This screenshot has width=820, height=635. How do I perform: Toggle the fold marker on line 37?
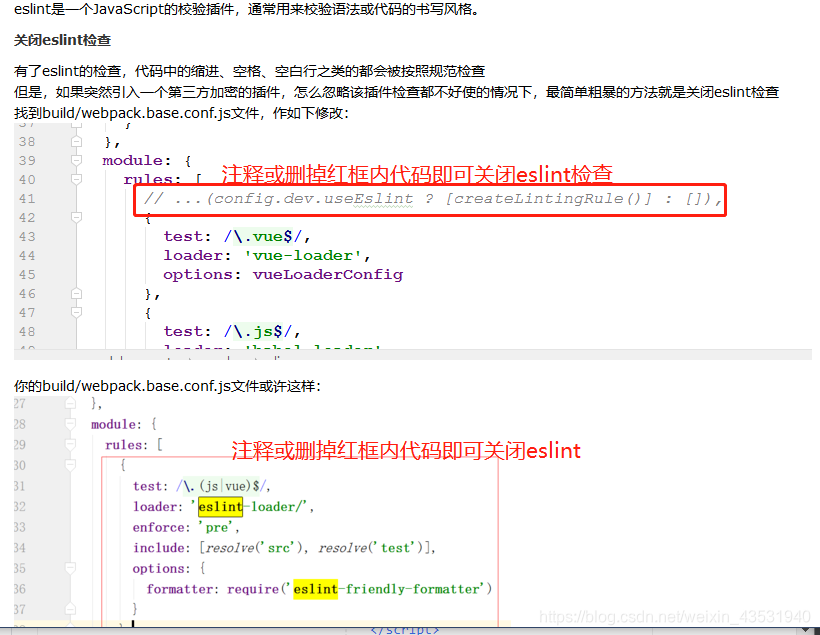(70, 609)
